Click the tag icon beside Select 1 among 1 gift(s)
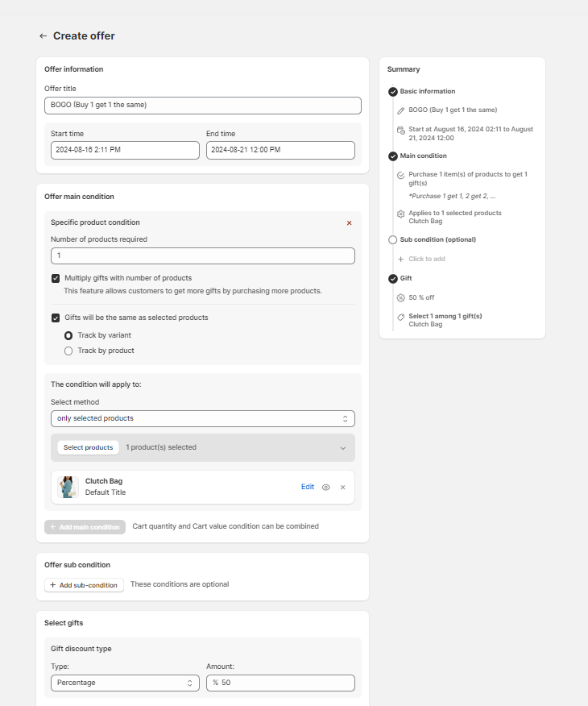Viewport: 588px width, 706px height. tap(401, 318)
